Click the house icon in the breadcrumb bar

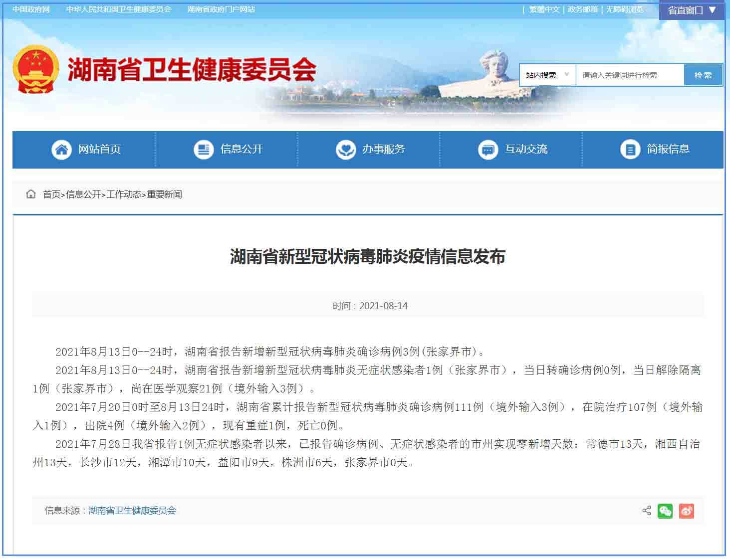30,194
